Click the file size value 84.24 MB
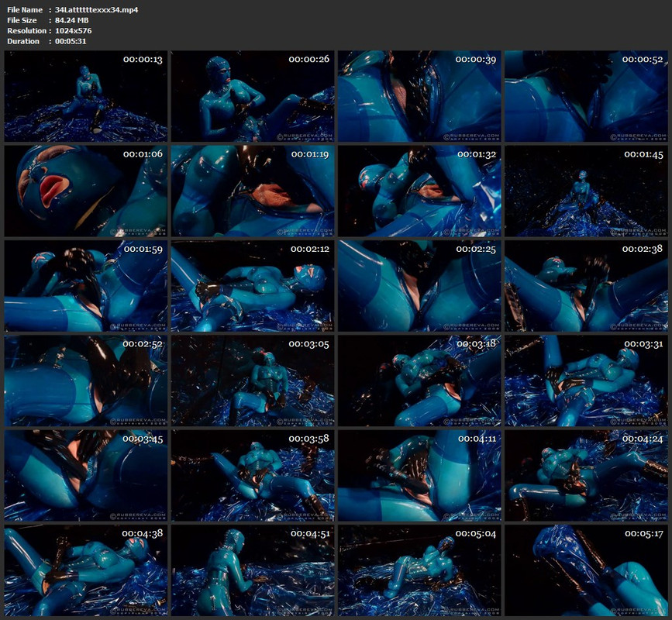The width and height of the screenshot is (672, 620). [x=71, y=20]
